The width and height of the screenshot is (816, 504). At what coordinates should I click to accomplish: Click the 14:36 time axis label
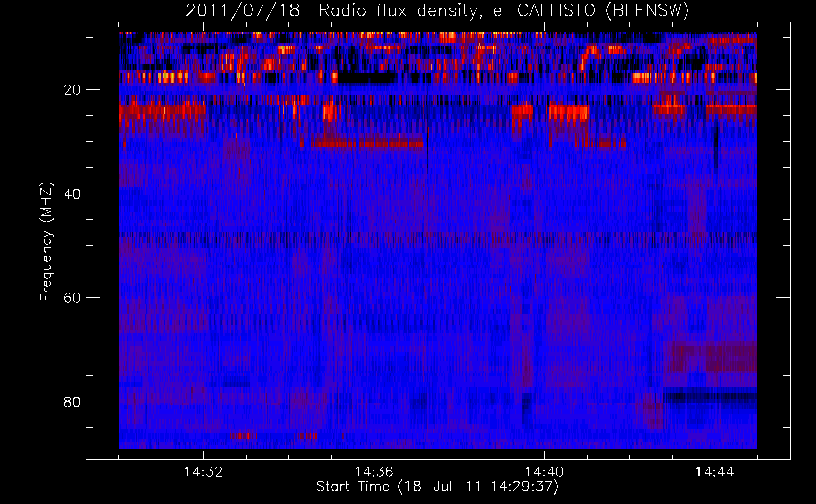(x=374, y=472)
